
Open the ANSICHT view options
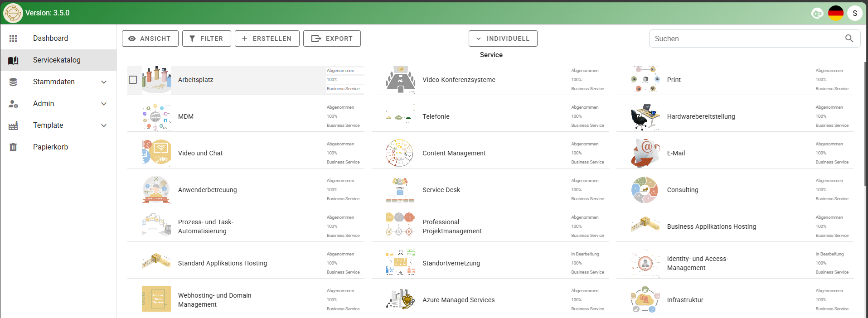click(150, 39)
